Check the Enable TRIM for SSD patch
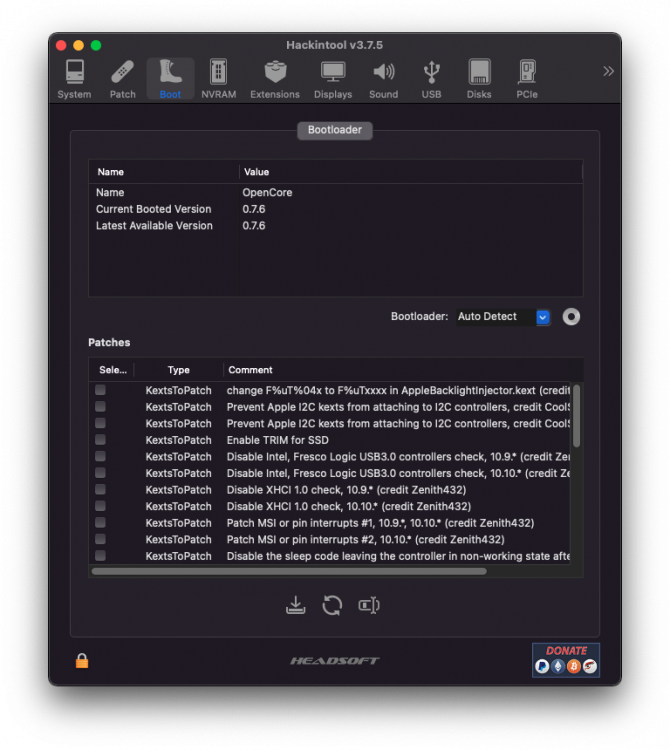The height and width of the screenshot is (750, 670). (x=100, y=440)
